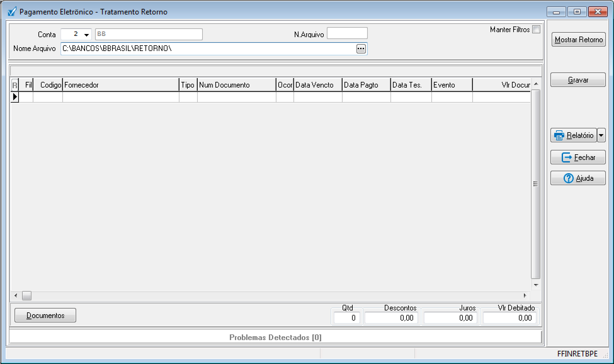
Task: Expand the Relatório options arrow
Action: click(x=601, y=135)
